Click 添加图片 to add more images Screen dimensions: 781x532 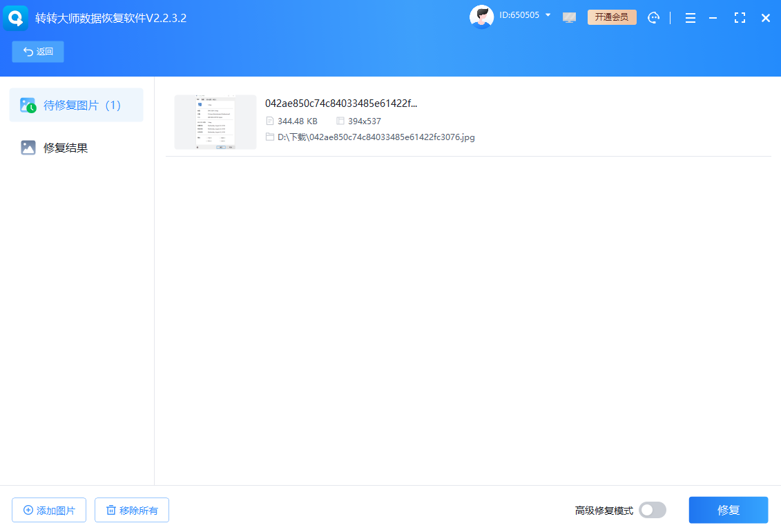pos(48,510)
